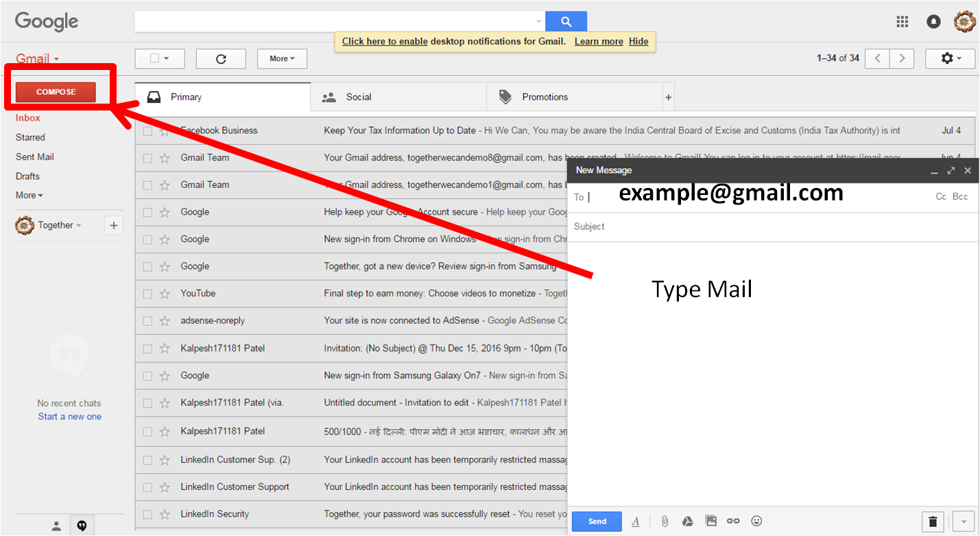The width and height of the screenshot is (980, 536).
Task: Click the Subject field
Action: pyautogui.click(x=773, y=227)
